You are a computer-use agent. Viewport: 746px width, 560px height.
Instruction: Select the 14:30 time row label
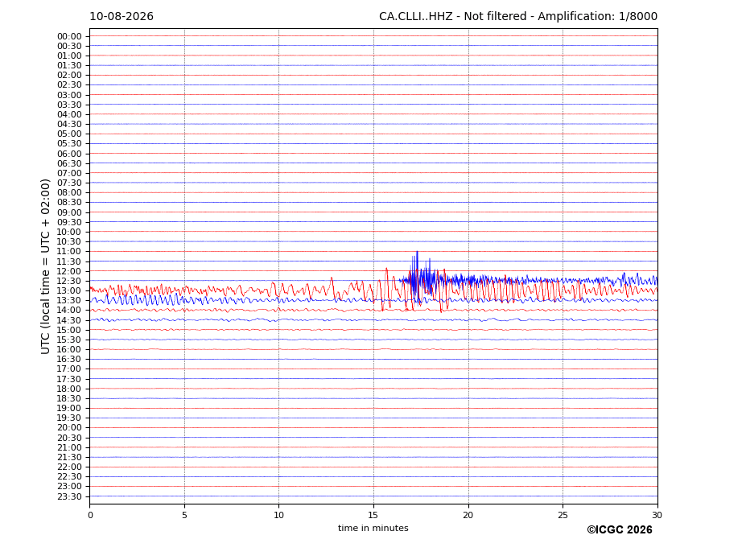click(x=69, y=321)
